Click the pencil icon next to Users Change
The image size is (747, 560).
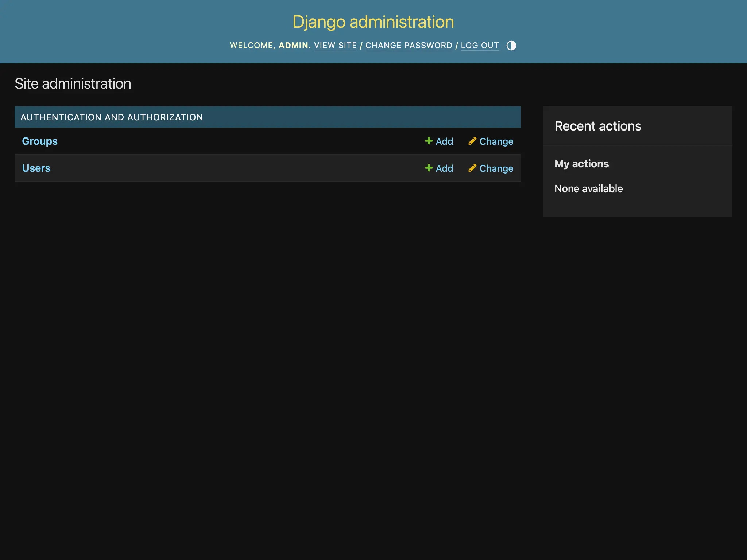pos(472,168)
